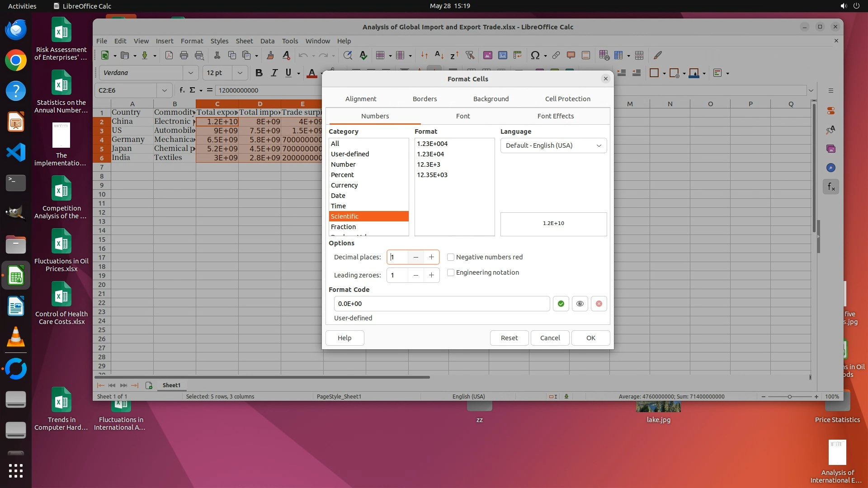Open the Language dropdown
The height and width of the screenshot is (488, 868).
pos(553,145)
